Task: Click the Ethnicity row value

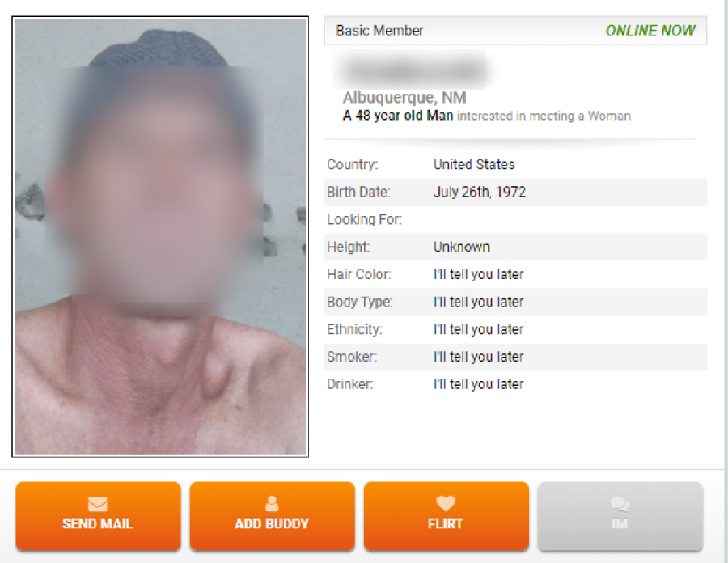Action: click(x=478, y=329)
